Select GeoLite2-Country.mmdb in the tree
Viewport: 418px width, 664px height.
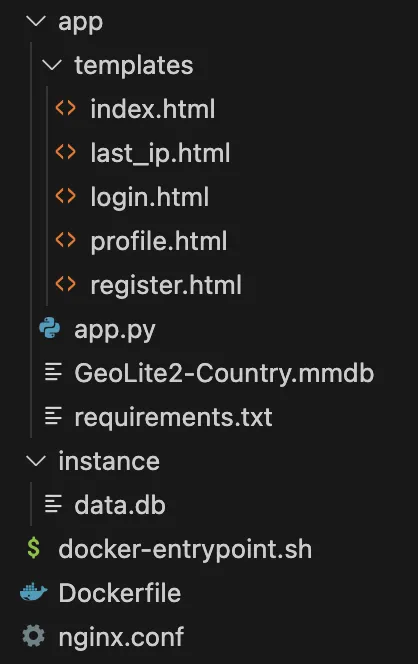point(224,373)
